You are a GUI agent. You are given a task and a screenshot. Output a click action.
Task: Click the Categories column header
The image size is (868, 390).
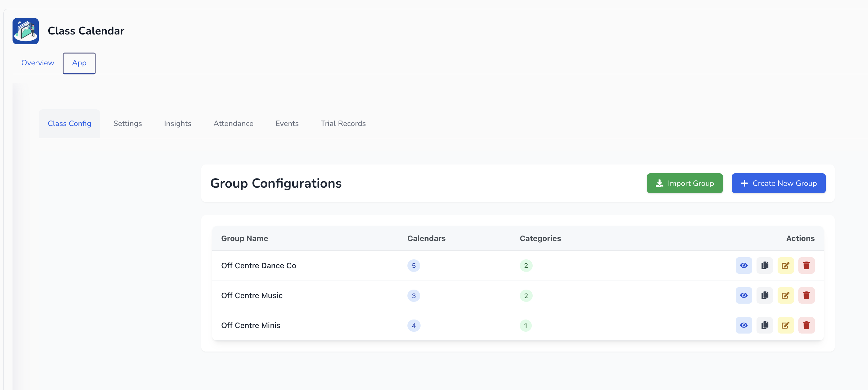coord(540,238)
